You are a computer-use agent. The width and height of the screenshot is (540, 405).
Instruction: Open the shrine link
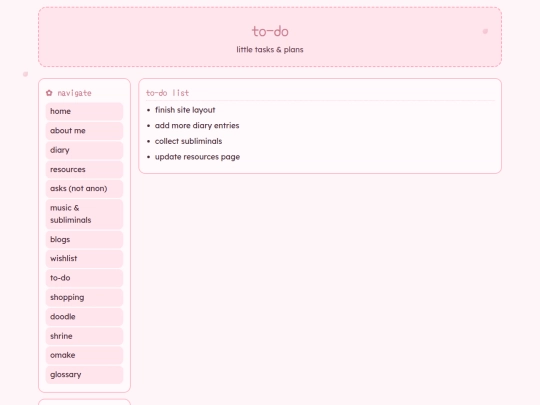pos(84,336)
